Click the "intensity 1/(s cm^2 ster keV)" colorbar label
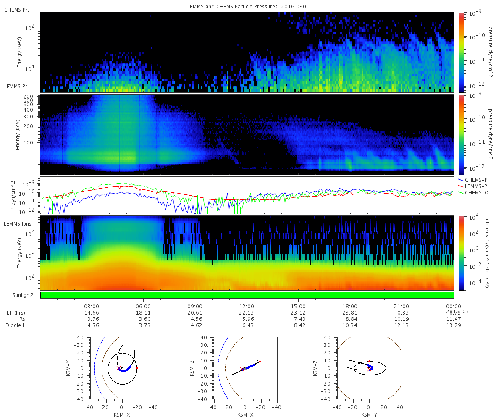 tap(488, 253)
